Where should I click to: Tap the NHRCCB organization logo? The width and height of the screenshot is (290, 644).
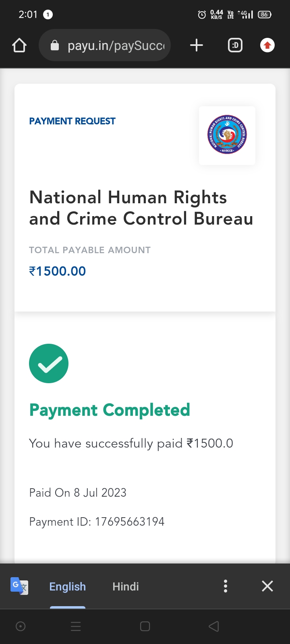click(x=227, y=135)
